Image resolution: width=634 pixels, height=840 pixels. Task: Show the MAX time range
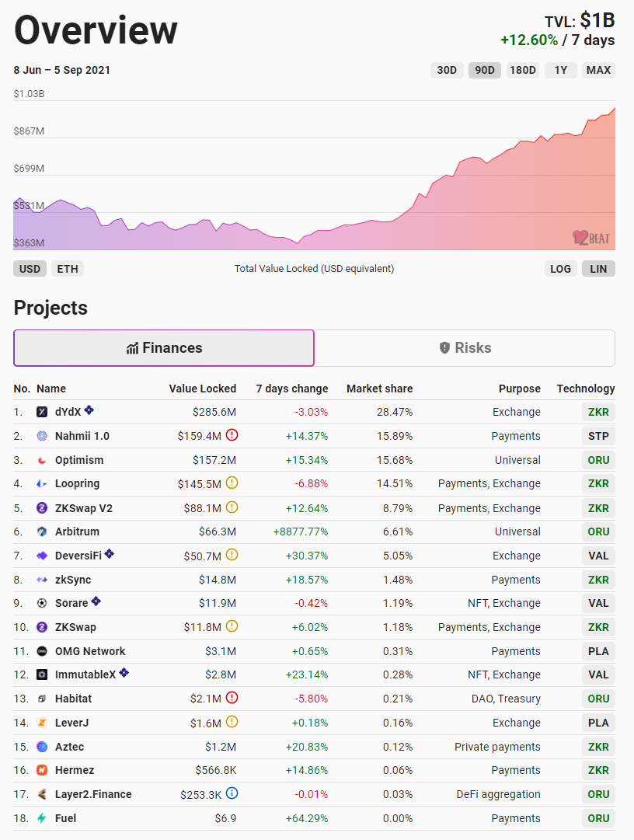[598, 70]
